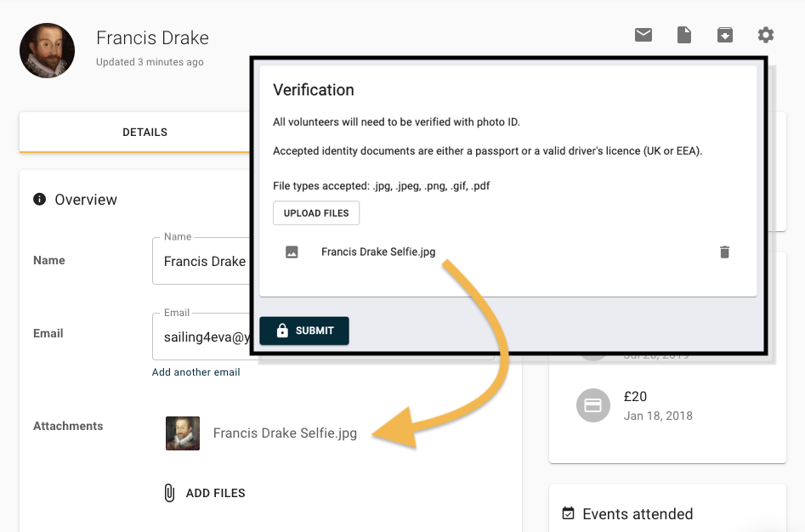The width and height of the screenshot is (805, 532).
Task: Click the calendar icon beside Events attended
Action: coord(569,513)
